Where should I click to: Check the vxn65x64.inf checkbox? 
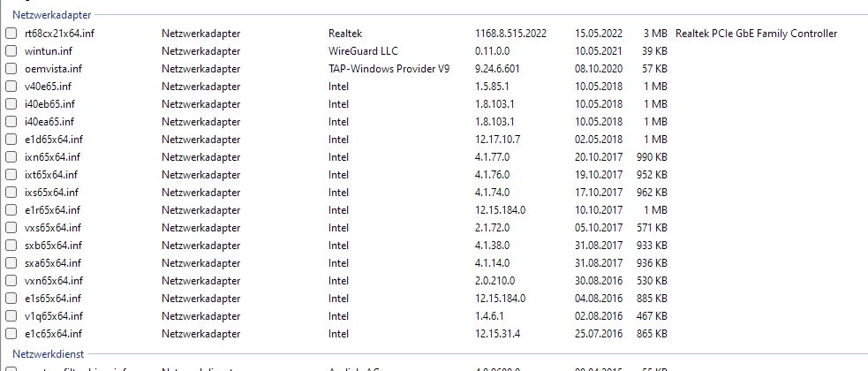11,280
